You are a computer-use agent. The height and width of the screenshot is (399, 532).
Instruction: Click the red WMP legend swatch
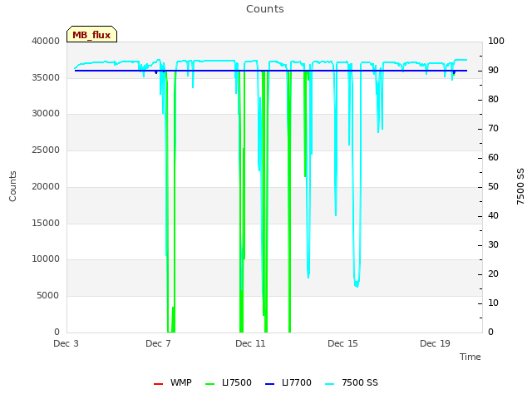pos(158,384)
